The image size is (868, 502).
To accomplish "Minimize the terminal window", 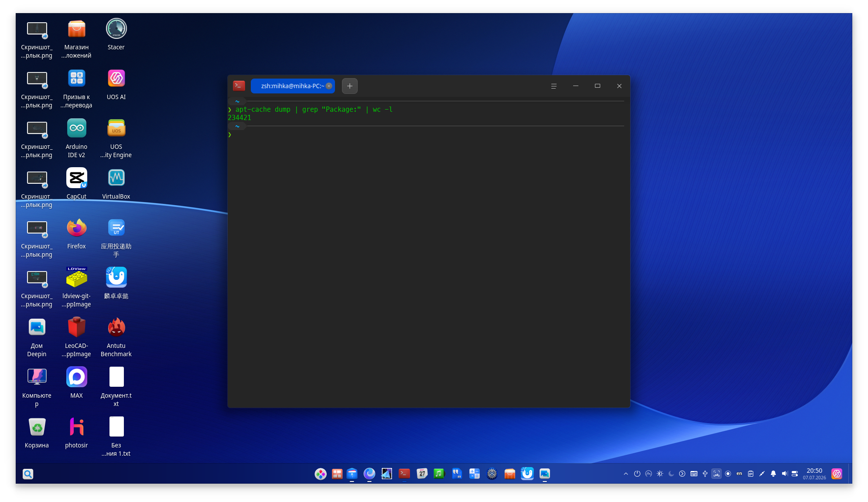I will 576,86.
